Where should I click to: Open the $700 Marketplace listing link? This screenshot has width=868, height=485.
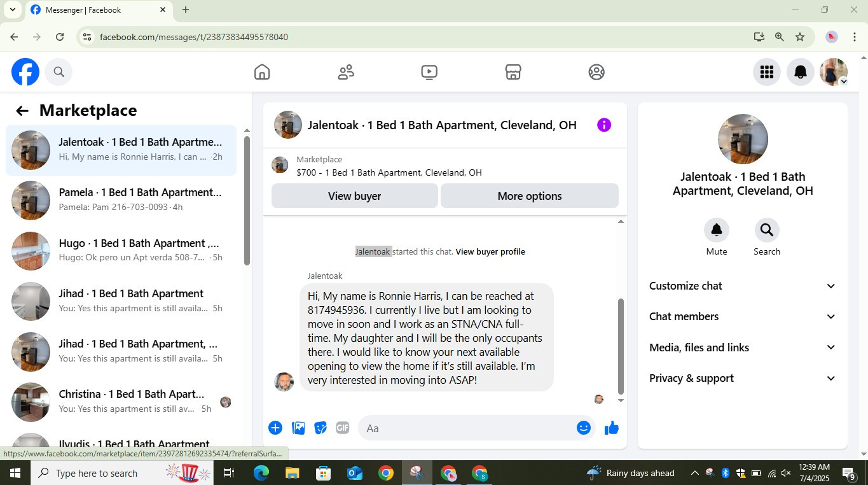click(389, 172)
